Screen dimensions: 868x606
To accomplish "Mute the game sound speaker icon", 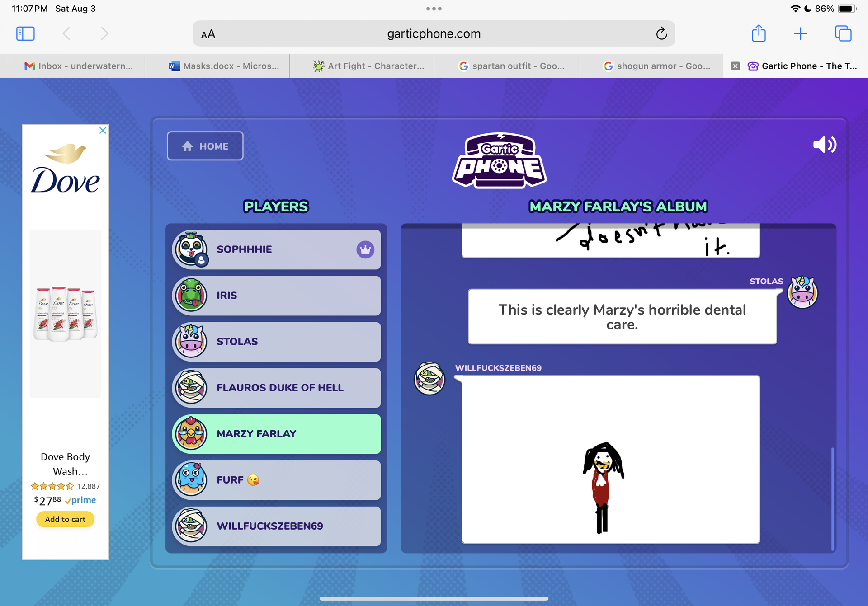I will pos(825,145).
